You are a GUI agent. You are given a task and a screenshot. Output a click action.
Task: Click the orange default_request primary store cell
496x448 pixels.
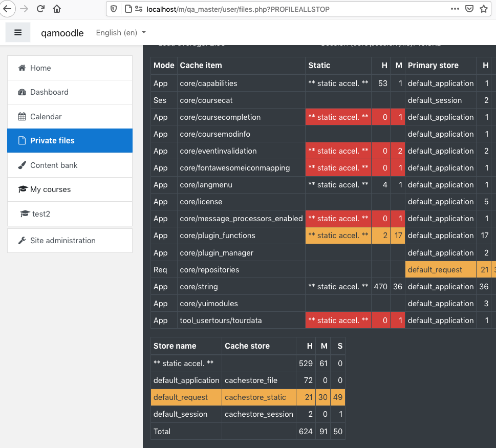point(441,269)
